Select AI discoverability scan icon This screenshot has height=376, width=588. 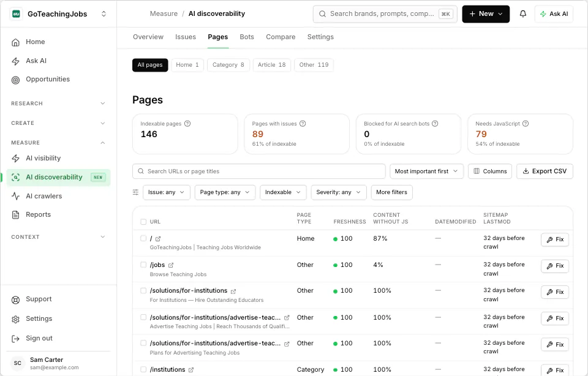[x=15, y=178]
